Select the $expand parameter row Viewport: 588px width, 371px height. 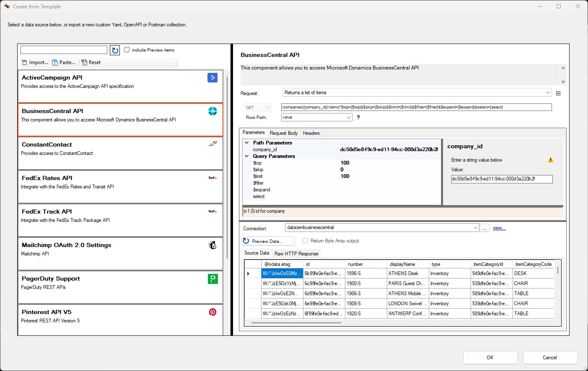(x=341, y=190)
